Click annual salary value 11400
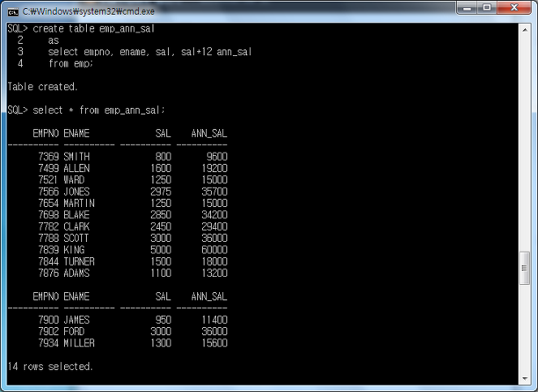Viewport: 538px width, 392px height. click(214, 321)
